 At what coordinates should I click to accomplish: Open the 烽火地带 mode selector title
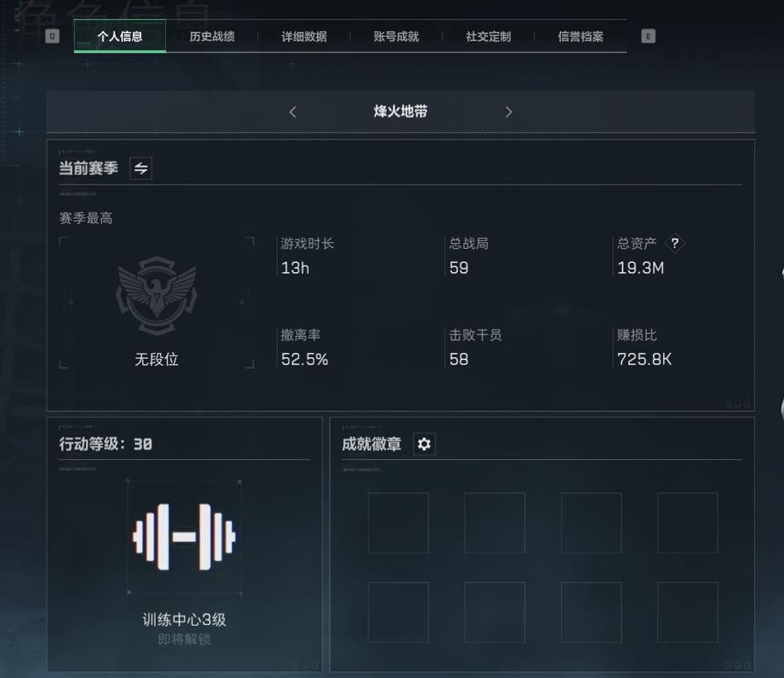point(400,112)
